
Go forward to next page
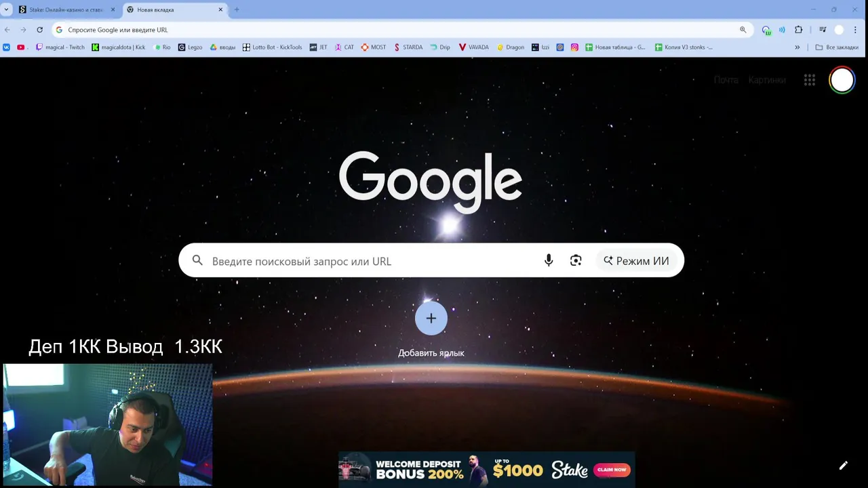pos(23,30)
